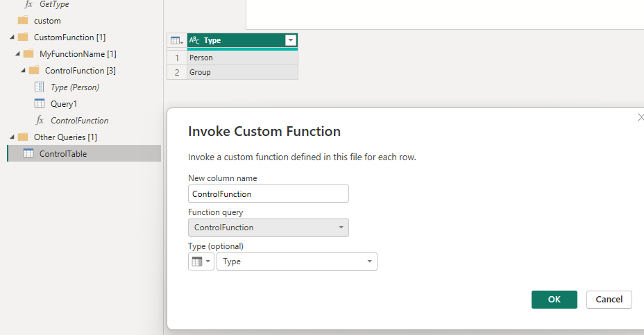Open the Function query dropdown
Screen dimensions: 644x335
[269, 227]
